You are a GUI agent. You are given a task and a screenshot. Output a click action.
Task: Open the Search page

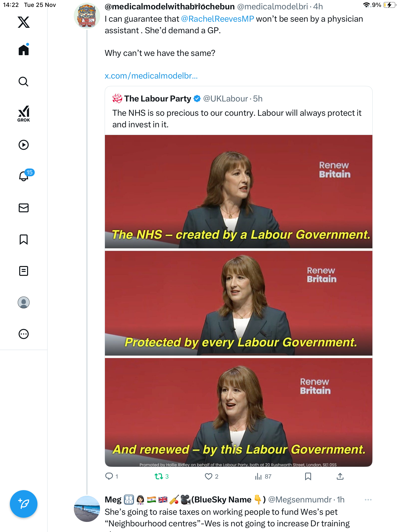point(24,82)
